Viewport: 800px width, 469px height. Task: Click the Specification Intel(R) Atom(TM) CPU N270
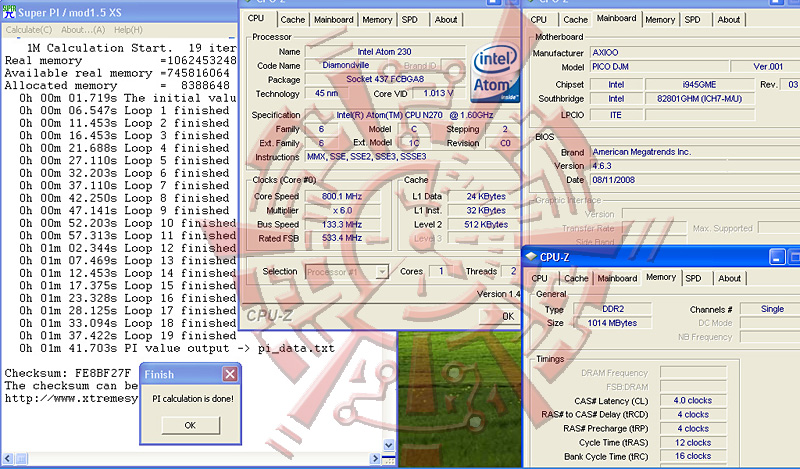411,115
